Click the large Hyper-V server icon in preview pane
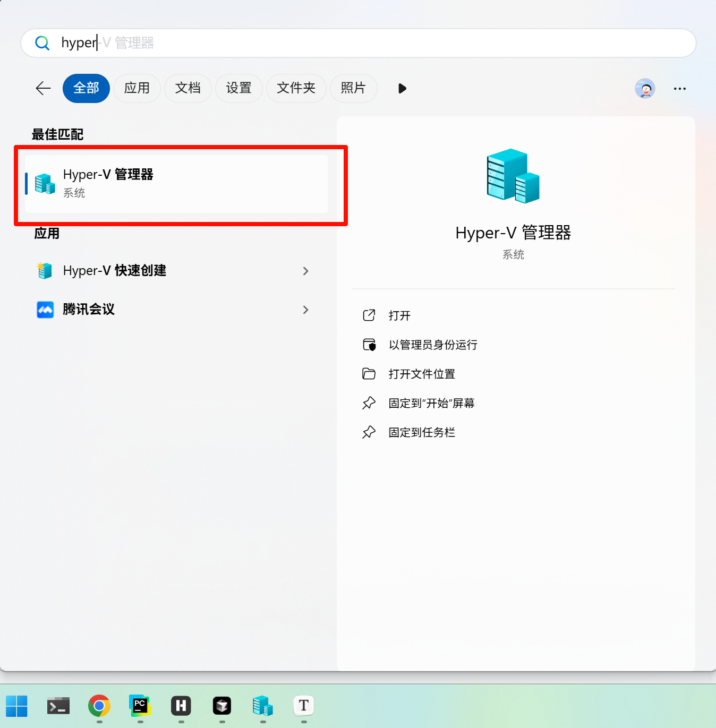The height and width of the screenshot is (728, 716). tap(512, 175)
